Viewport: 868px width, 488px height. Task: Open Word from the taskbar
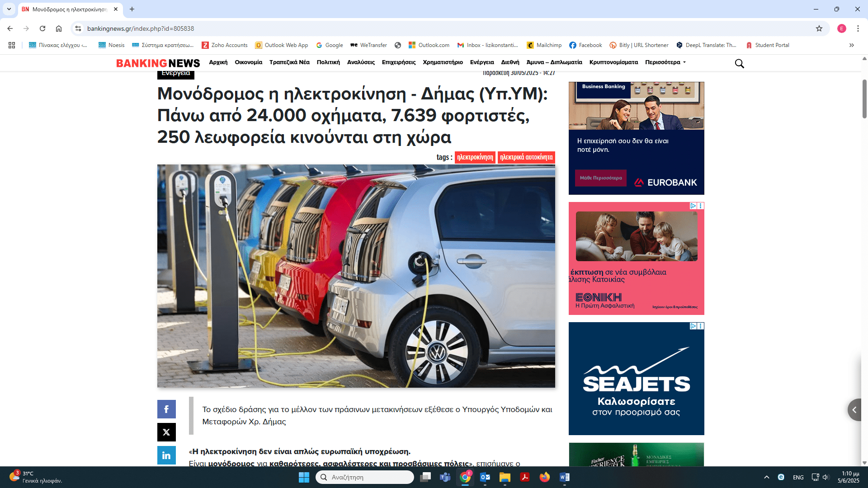[x=564, y=477]
